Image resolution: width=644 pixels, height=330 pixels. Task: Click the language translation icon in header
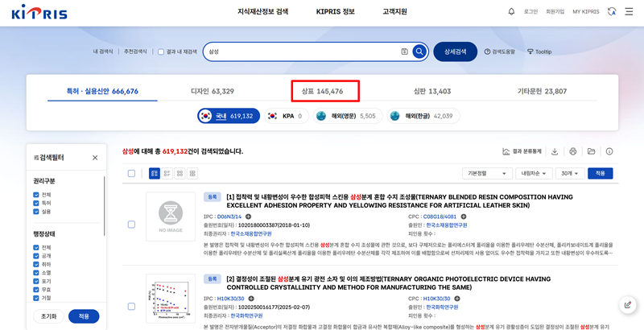coord(612,11)
